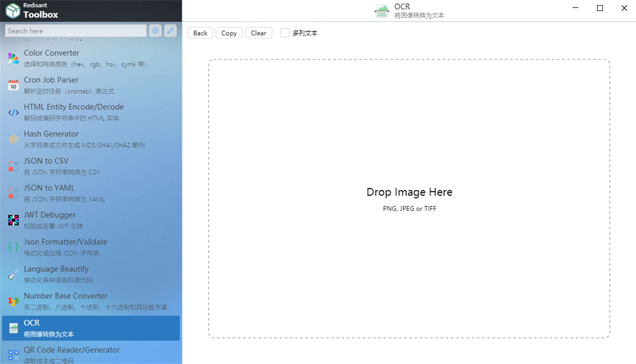Click the Back button
The width and height of the screenshot is (636, 364).
200,33
